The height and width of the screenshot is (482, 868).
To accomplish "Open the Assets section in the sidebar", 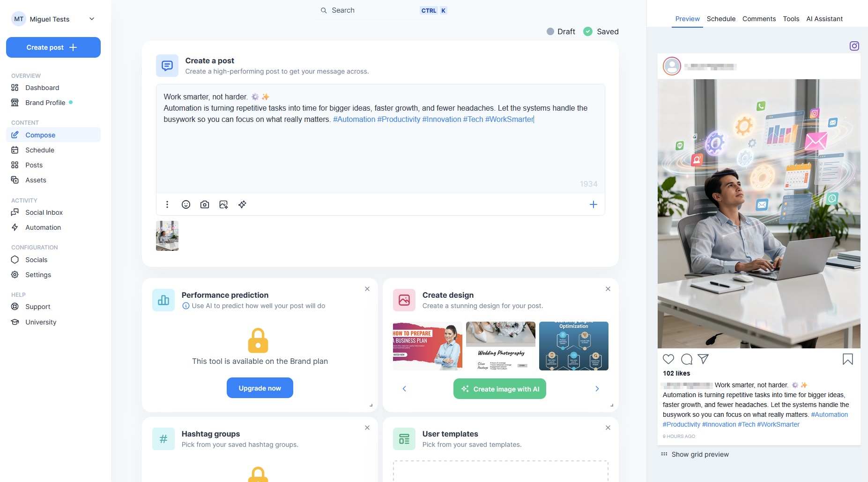I will pos(36,180).
